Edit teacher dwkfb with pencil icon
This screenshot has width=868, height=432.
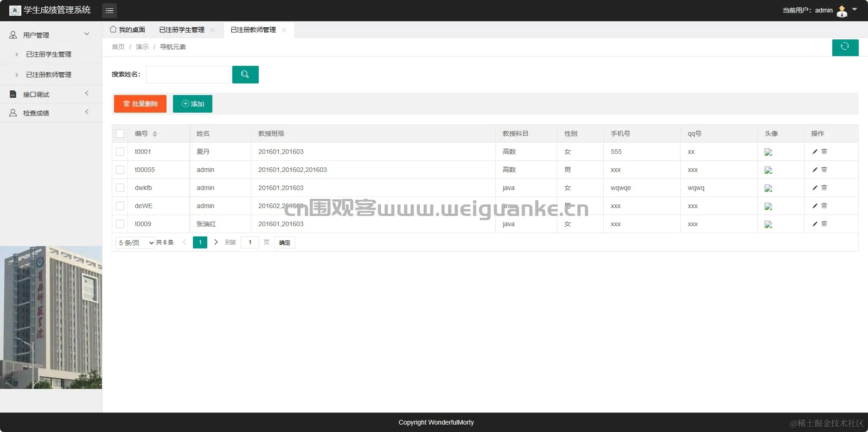815,188
